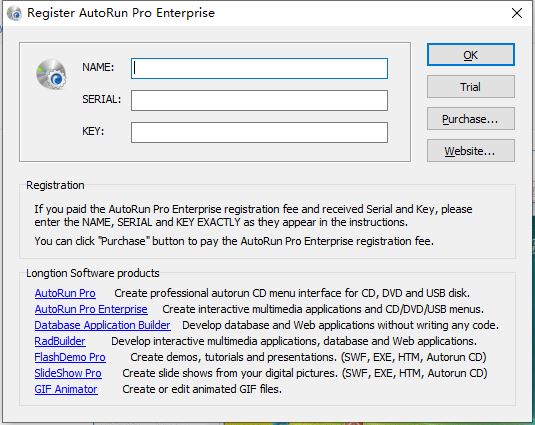Open the AutoRun Pro product link

(65, 293)
